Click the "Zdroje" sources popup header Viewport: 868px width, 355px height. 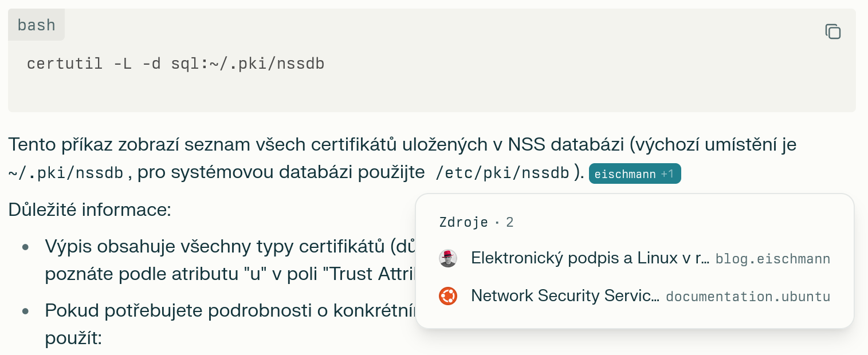coord(464,222)
